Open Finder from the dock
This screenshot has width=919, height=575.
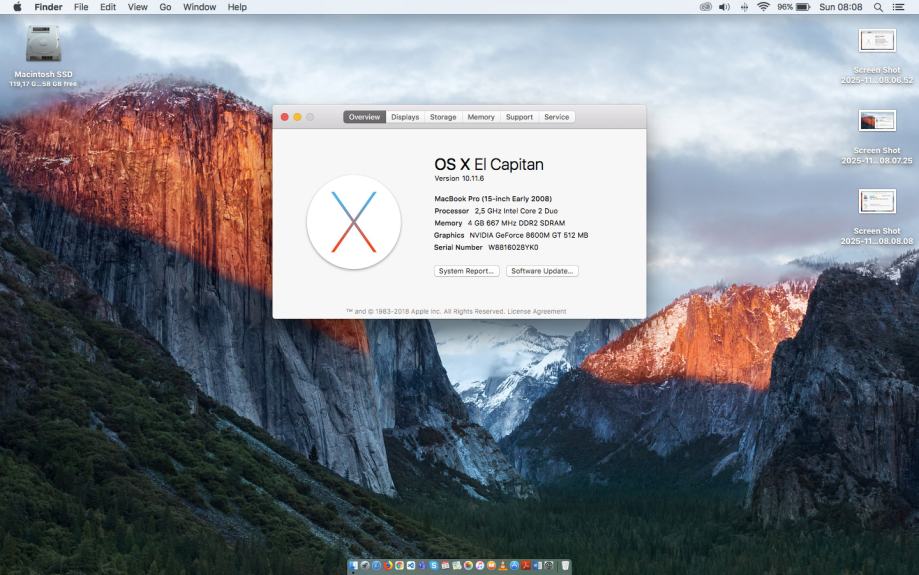point(353,566)
